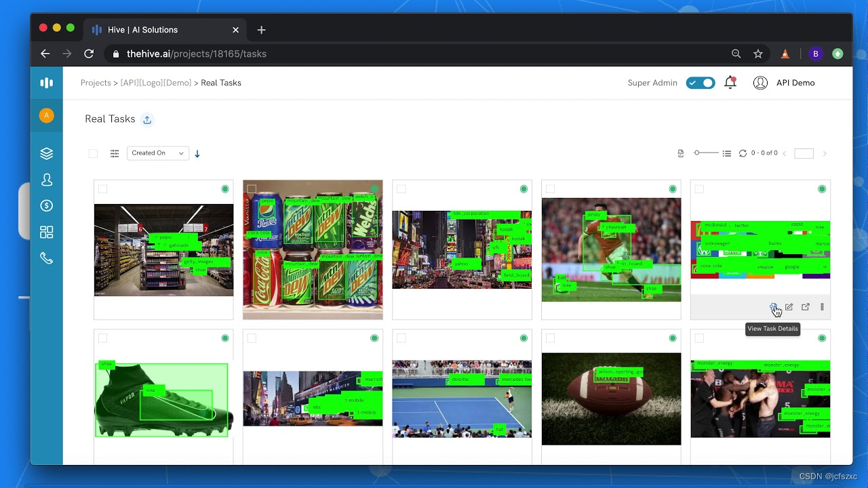Viewport: 868px width, 488px height.
Task: Check the soccer player task checkbox
Action: (x=551, y=189)
